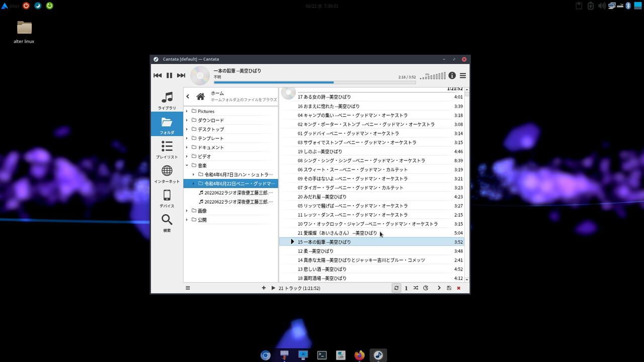Select track 16 おまえに惚れた
This screenshot has width=644, height=362.
point(372,106)
